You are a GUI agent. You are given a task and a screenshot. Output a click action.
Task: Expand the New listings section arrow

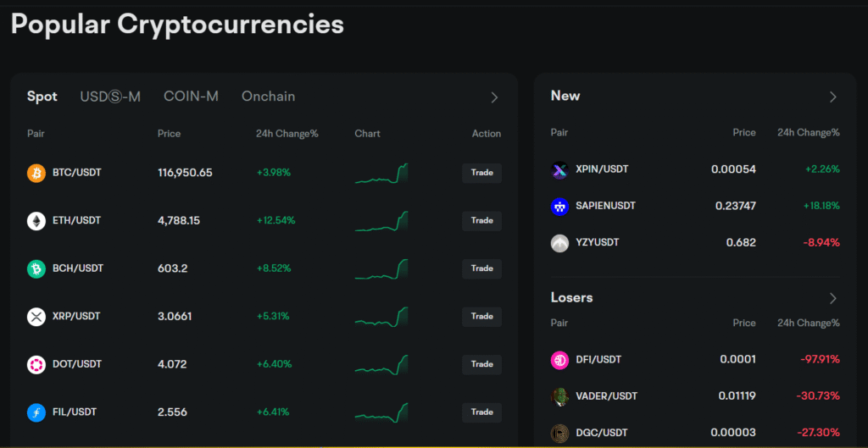832,97
